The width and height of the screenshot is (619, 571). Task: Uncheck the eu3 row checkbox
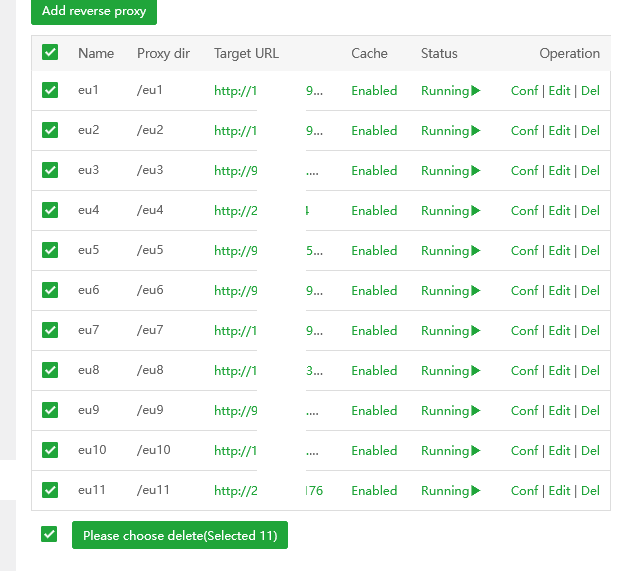50,170
